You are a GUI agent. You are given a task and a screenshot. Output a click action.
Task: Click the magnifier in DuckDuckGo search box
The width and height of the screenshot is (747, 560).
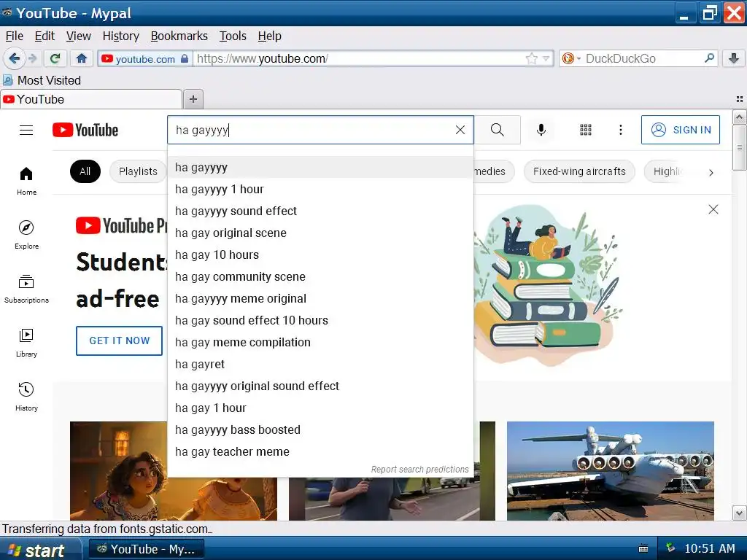click(709, 58)
